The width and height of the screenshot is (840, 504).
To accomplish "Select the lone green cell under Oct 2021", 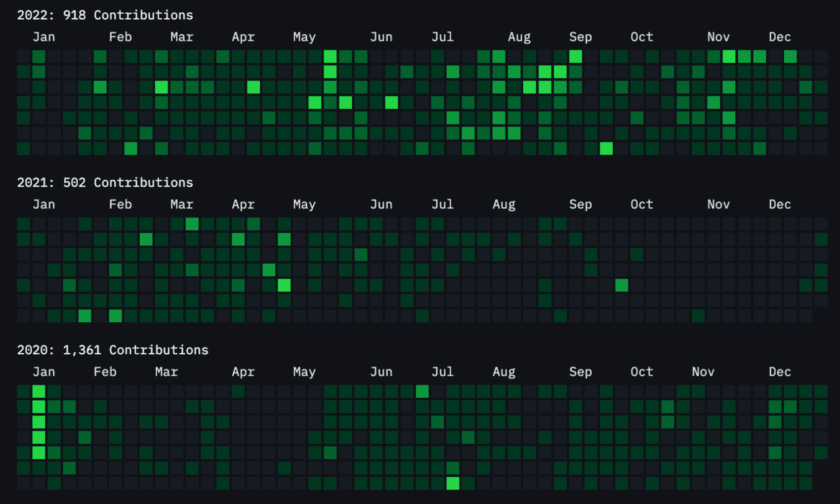I will point(622,285).
